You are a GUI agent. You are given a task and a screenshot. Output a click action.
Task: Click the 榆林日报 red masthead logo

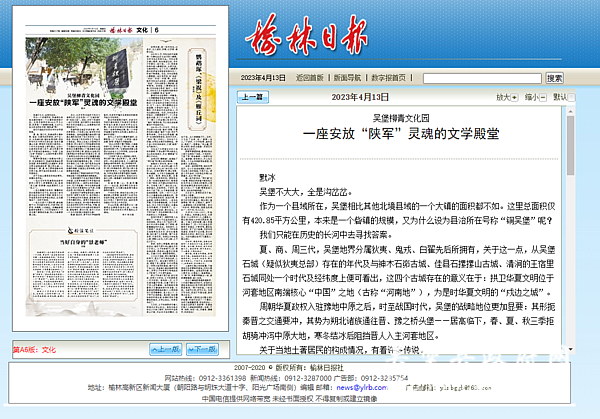[x=307, y=35]
